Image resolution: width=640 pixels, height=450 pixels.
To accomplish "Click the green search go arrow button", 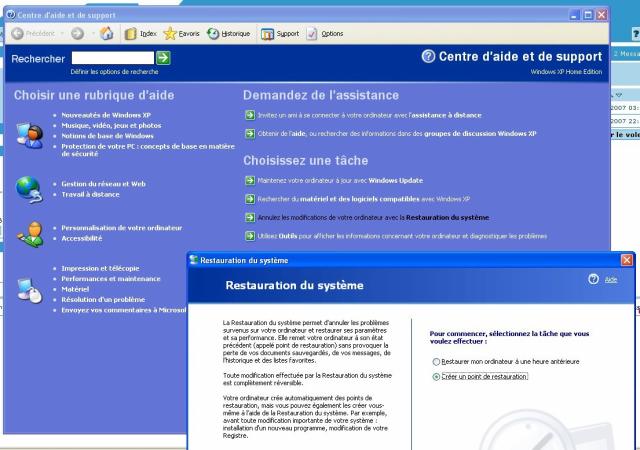I will (163, 58).
